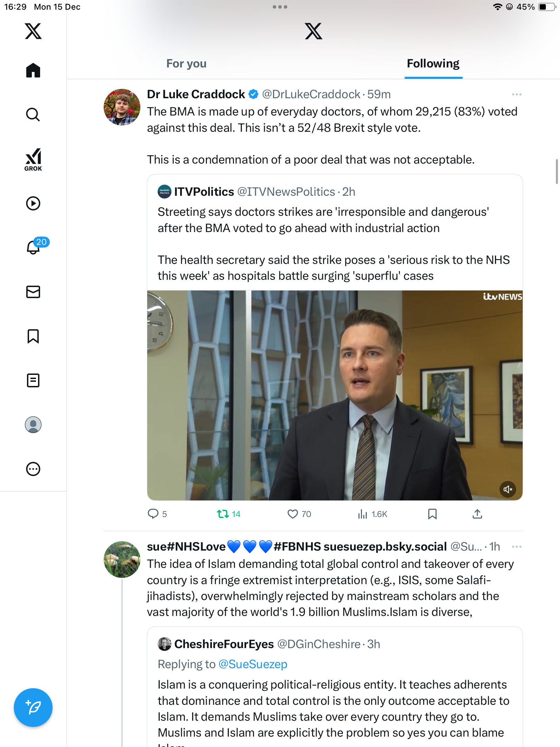
Task: Switch to the For you tab
Action: coord(186,64)
